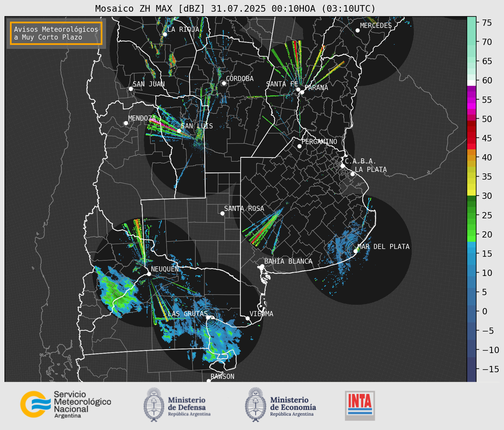Click the Ministerio de Defensa emblem
This screenshot has height=430, width=504.
(154, 405)
